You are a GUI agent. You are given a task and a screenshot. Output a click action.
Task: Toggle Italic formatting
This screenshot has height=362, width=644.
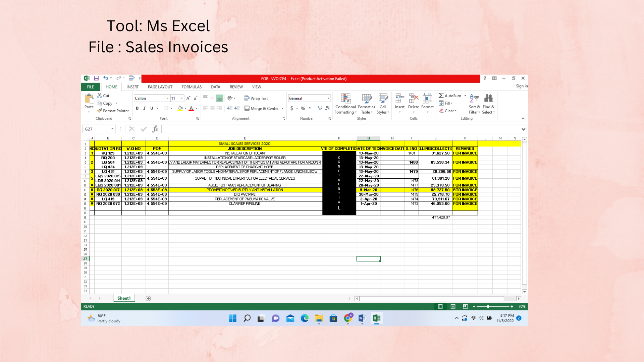(144, 108)
